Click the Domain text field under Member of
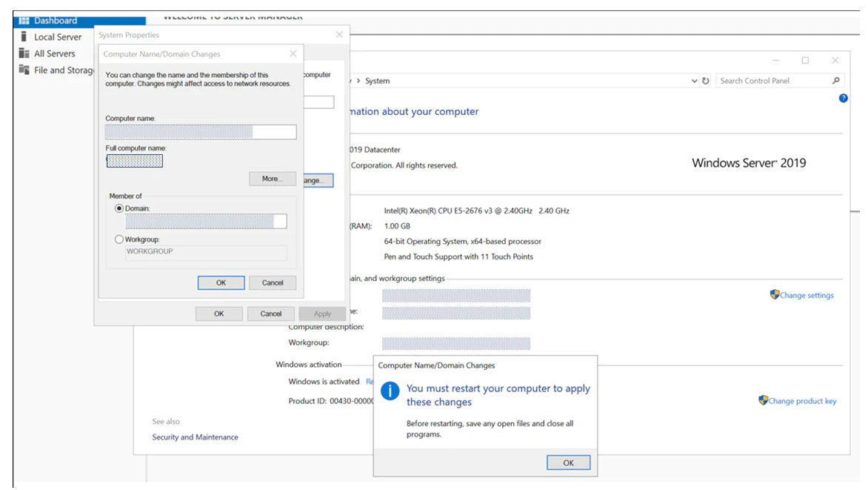The image size is (868, 490). (206, 222)
